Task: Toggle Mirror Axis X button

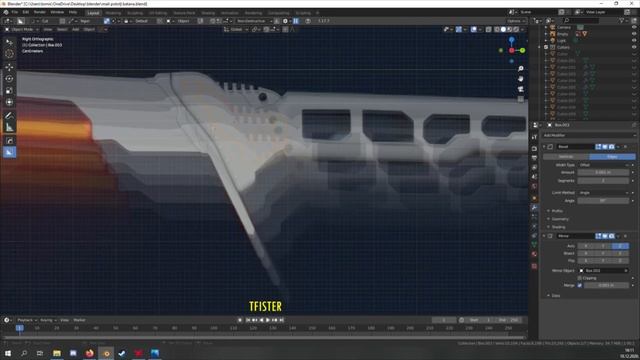Action: click(586, 246)
